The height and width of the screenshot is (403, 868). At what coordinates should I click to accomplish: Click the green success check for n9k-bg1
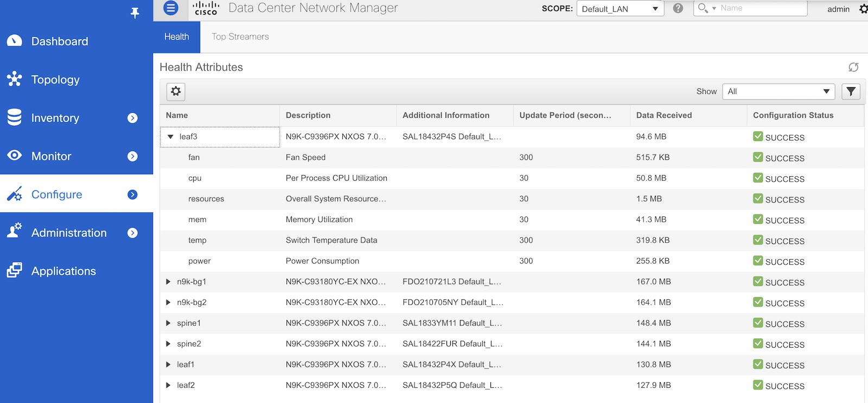[x=758, y=281]
